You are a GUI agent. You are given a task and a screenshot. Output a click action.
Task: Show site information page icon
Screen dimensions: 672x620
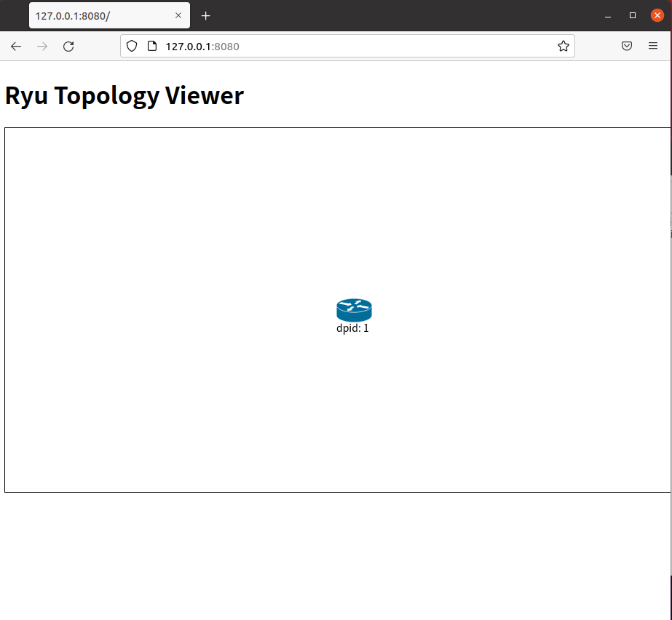tap(152, 46)
